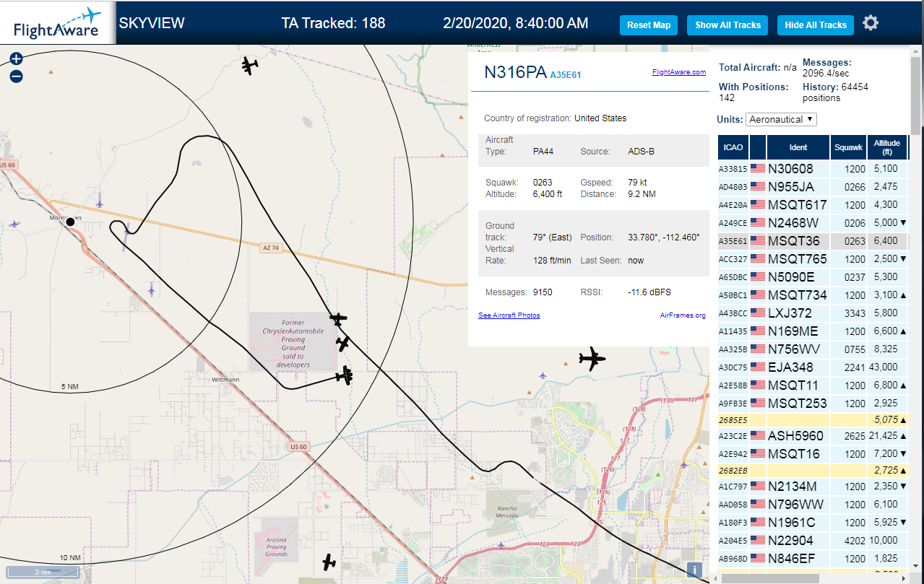Select the MSQT765 aircraft row

pos(813,259)
